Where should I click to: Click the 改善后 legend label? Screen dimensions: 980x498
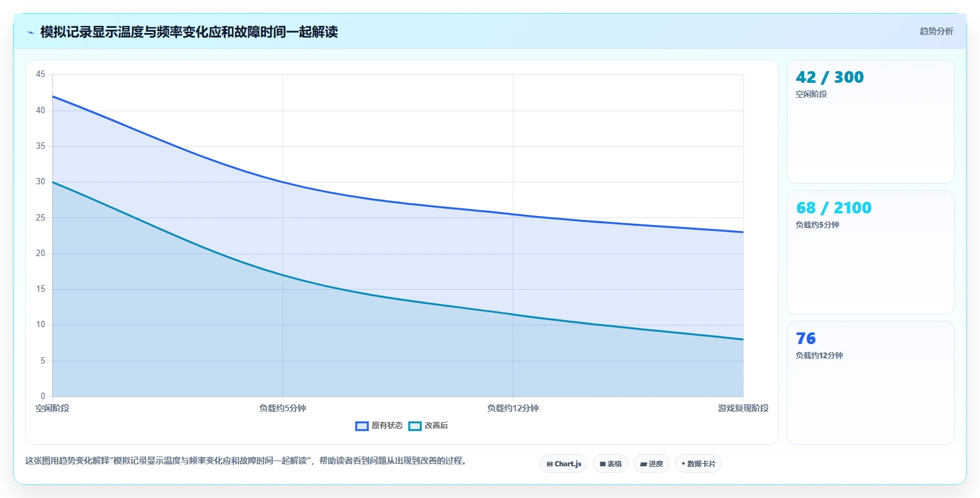(x=436, y=426)
